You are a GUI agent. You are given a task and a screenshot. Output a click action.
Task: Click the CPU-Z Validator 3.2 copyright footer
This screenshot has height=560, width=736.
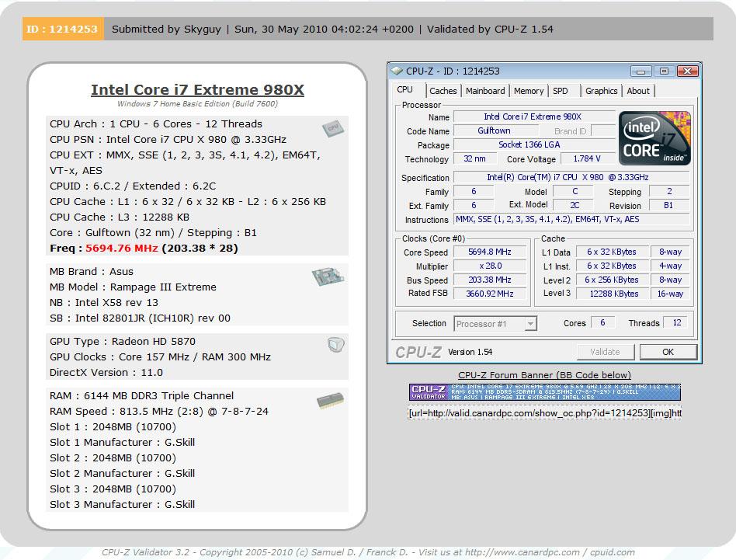[x=368, y=552]
